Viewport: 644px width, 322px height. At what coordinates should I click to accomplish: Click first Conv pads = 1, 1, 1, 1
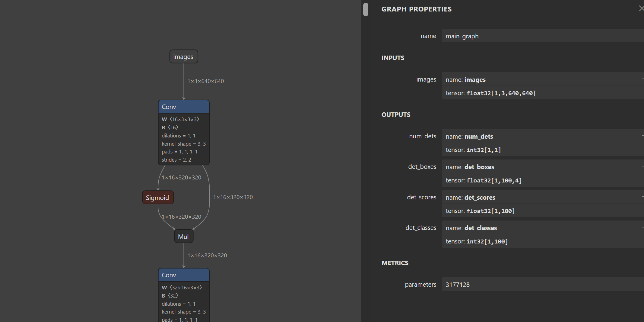click(x=180, y=152)
